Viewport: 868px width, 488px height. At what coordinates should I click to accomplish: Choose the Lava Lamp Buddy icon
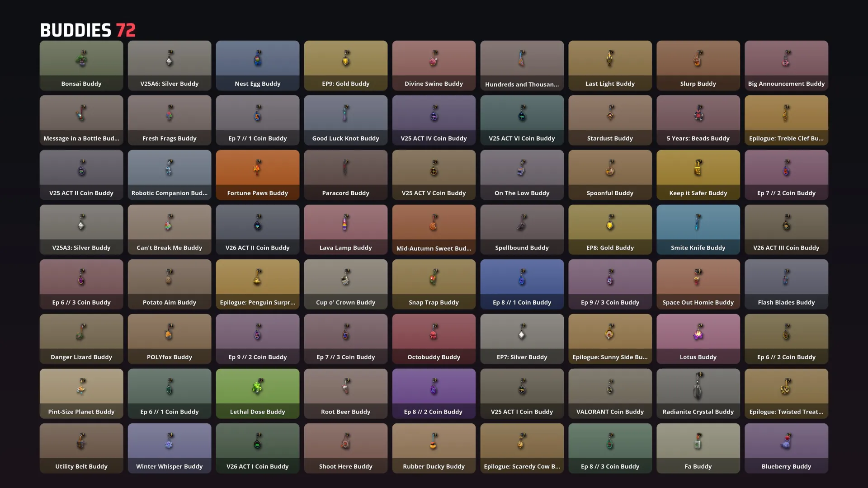click(346, 222)
